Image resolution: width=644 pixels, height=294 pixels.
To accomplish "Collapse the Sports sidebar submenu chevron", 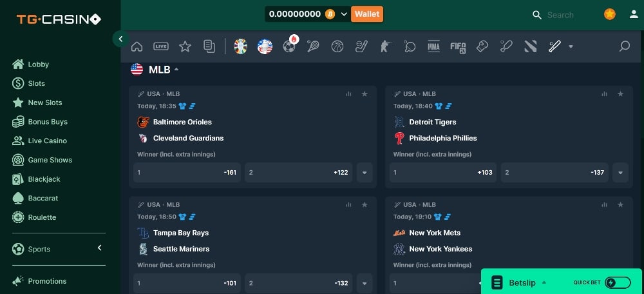I will coord(99,248).
